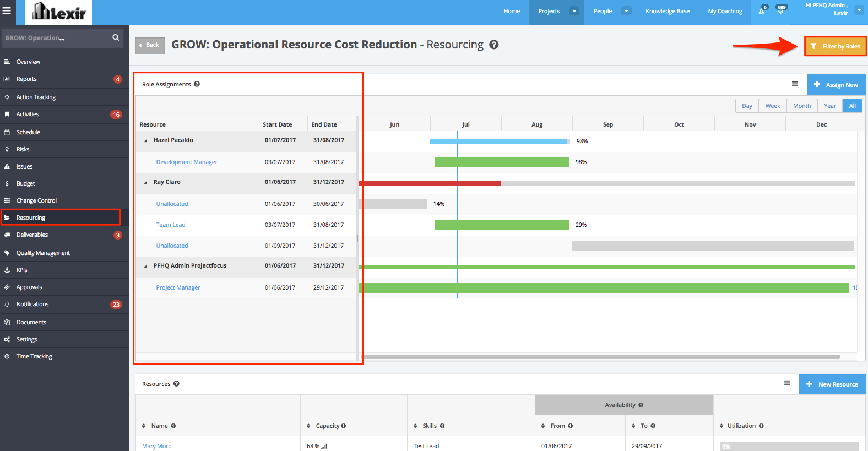Screen dimensions: 868x451
Task: Open Mary Moro resource link
Action: (x=157, y=446)
